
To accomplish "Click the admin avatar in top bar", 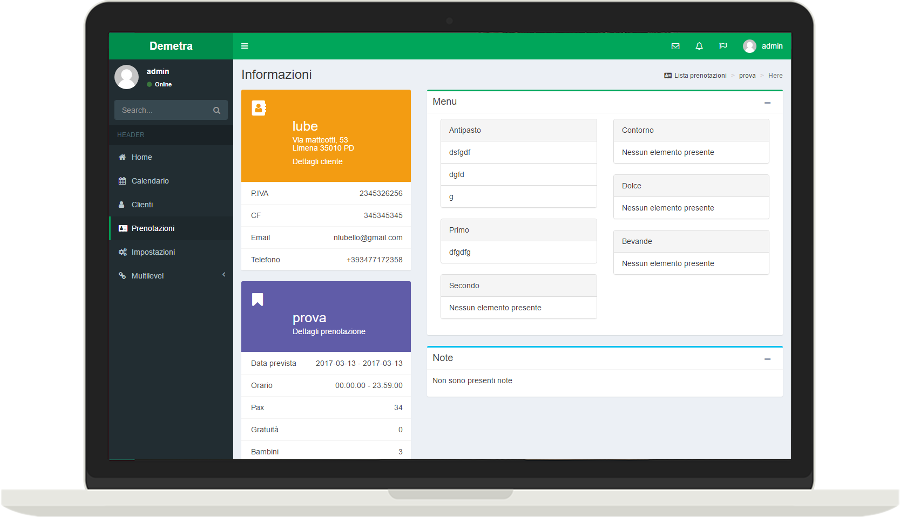I will click(x=750, y=46).
